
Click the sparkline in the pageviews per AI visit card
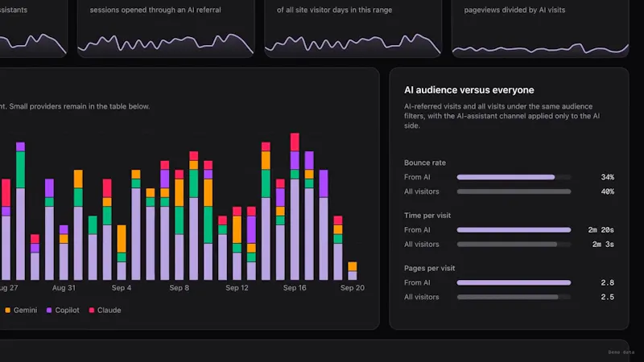coord(540,48)
